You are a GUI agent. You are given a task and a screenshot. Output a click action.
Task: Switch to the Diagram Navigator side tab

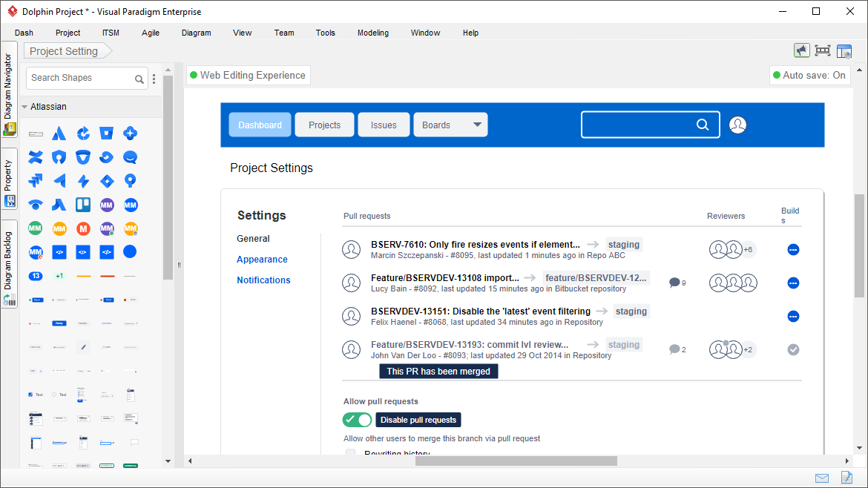tap(9, 90)
